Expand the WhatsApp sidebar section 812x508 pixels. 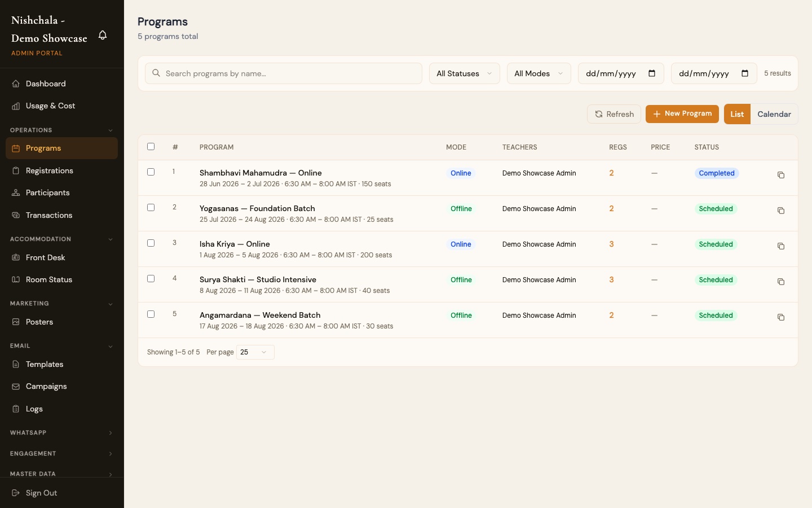[x=61, y=433]
